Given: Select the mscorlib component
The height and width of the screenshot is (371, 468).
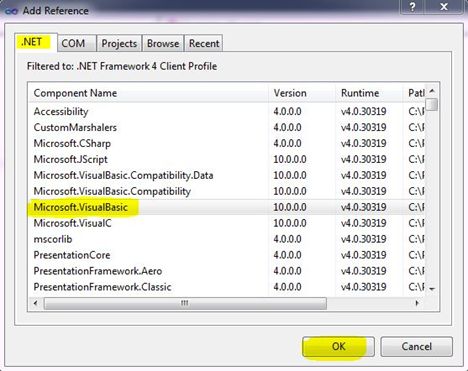Looking at the screenshot, I should pos(227,239).
